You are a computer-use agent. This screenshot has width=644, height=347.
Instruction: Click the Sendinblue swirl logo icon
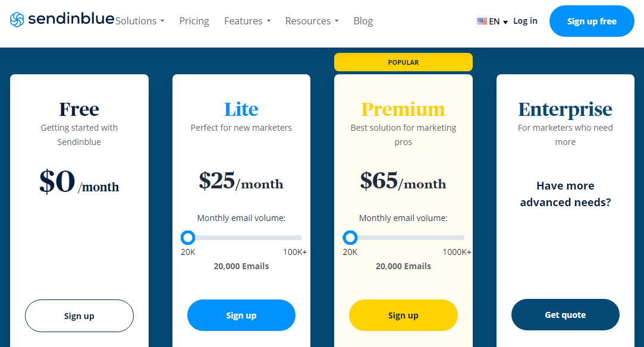pos(17,19)
